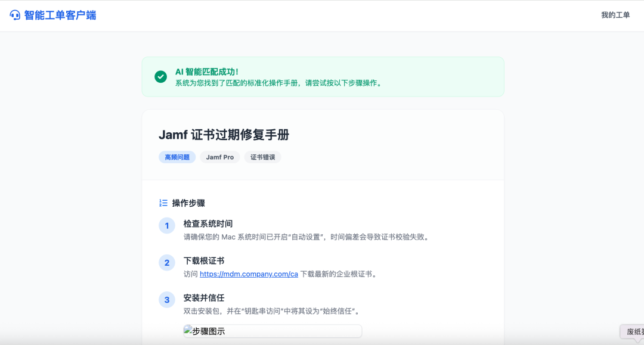Select the 高频问题 tag
Image resolution: width=644 pixels, height=345 pixels.
coord(177,157)
